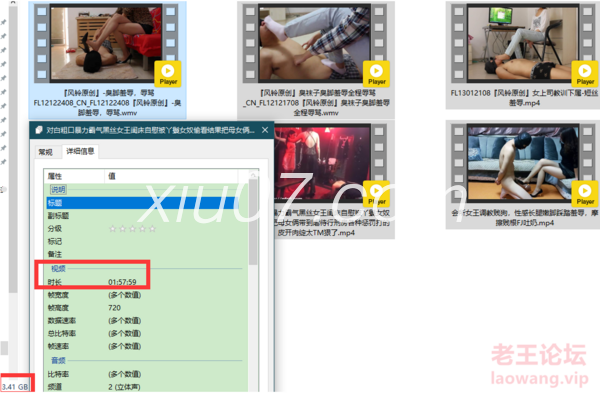Set the 分级 rating to the fifth star
Image resolution: width=600 pixels, height=393 pixels.
(x=152, y=229)
